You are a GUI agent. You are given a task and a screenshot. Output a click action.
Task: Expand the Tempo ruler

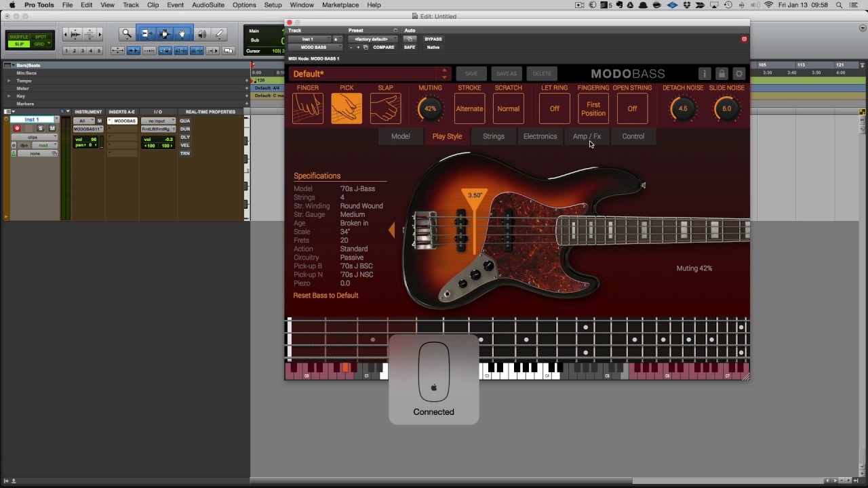tap(9, 81)
